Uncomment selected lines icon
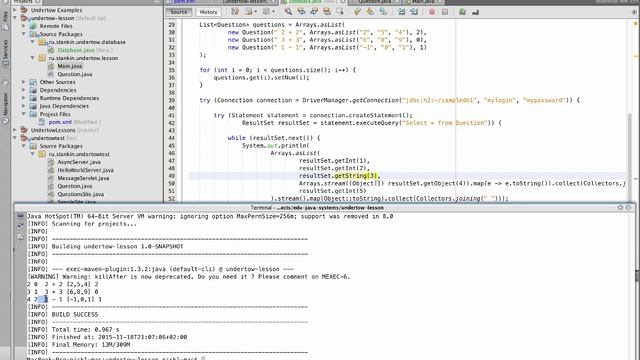The height and width of the screenshot is (360, 640). coord(475,12)
